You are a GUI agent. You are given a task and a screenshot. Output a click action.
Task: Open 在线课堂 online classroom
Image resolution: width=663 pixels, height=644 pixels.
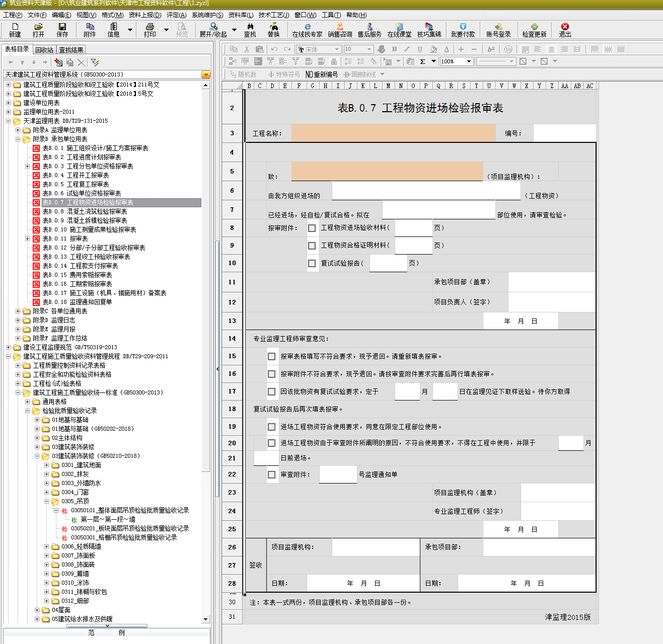(x=399, y=30)
